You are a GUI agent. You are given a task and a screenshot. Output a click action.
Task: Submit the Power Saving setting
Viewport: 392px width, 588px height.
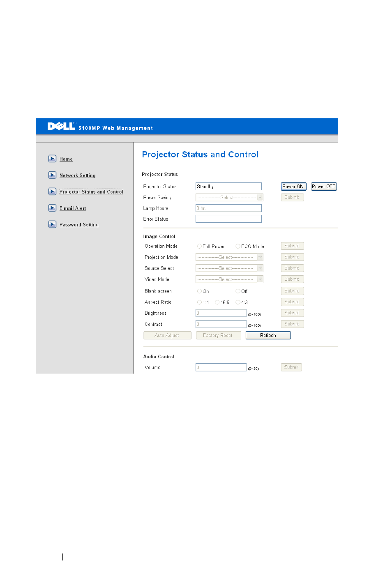coord(292,197)
